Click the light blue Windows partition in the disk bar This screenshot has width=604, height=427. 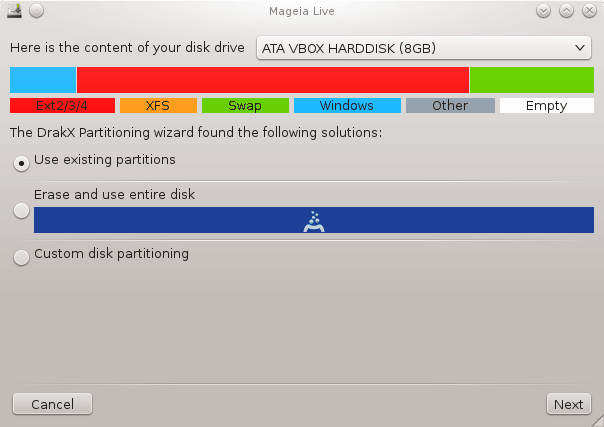pyautogui.click(x=43, y=80)
